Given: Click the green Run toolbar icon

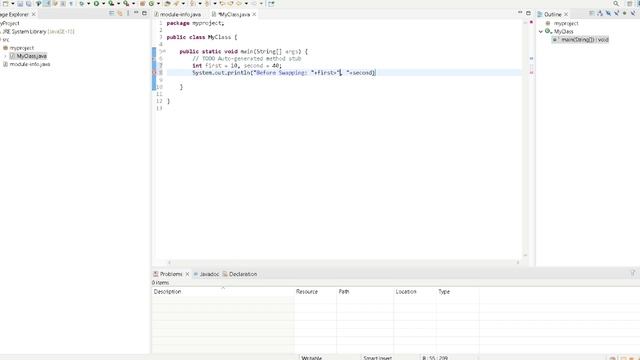Looking at the screenshot, I should 96,4.
